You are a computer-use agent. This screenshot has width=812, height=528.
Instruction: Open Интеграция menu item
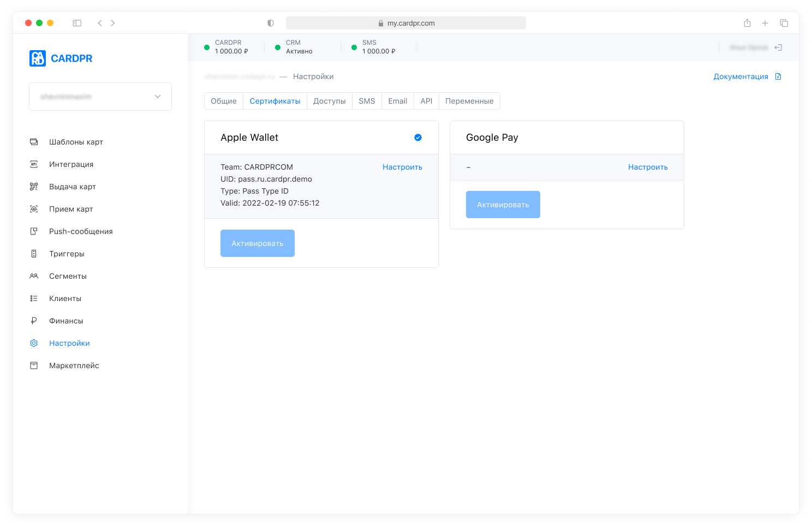tap(71, 164)
